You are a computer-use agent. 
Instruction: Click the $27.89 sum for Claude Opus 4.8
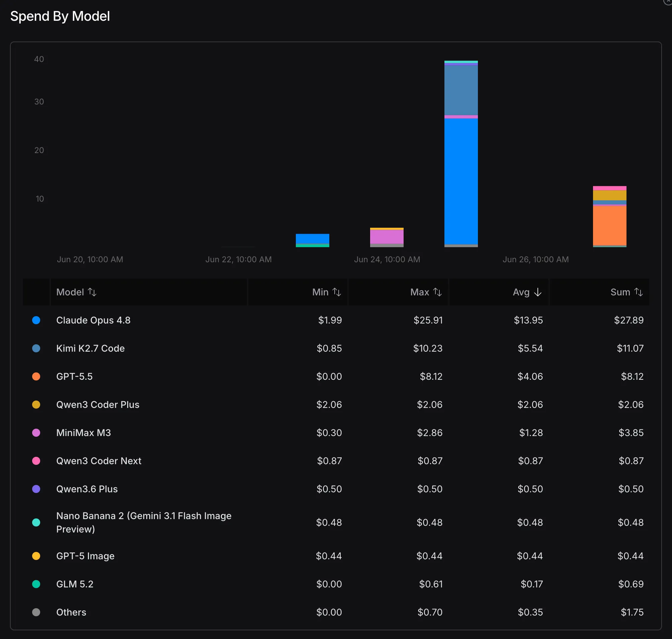(629, 320)
